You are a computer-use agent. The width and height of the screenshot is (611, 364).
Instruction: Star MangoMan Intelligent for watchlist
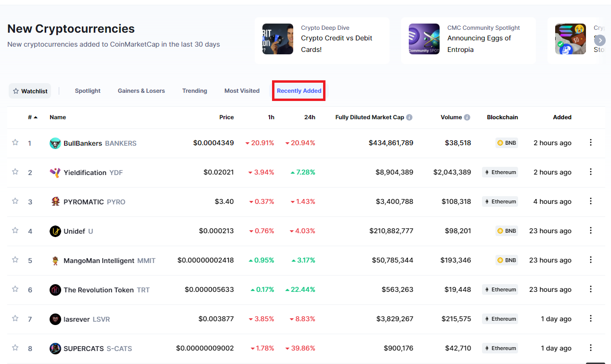point(15,260)
